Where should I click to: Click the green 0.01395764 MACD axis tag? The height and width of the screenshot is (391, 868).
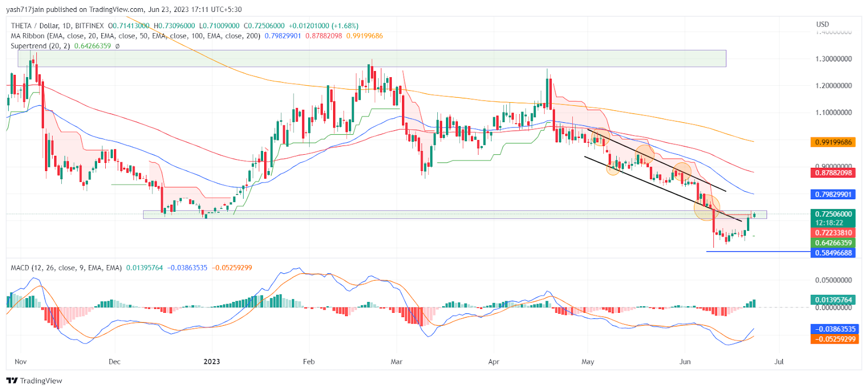pyautogui.click(x=833, y=300)
